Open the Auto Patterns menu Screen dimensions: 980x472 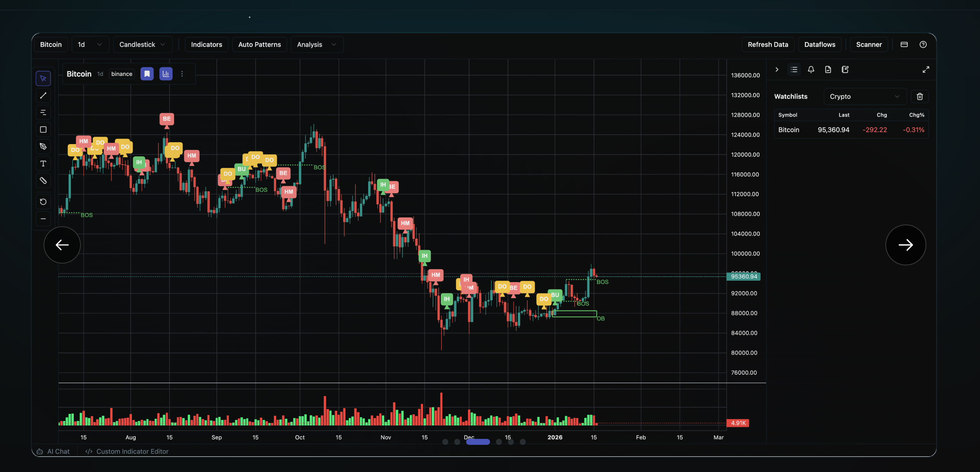[x=259, y=44]
